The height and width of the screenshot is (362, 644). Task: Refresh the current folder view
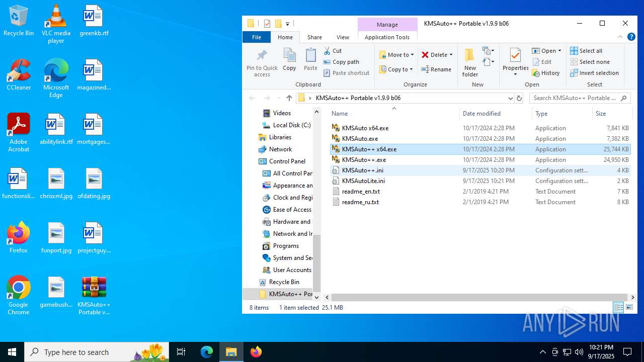coord(520,98)
